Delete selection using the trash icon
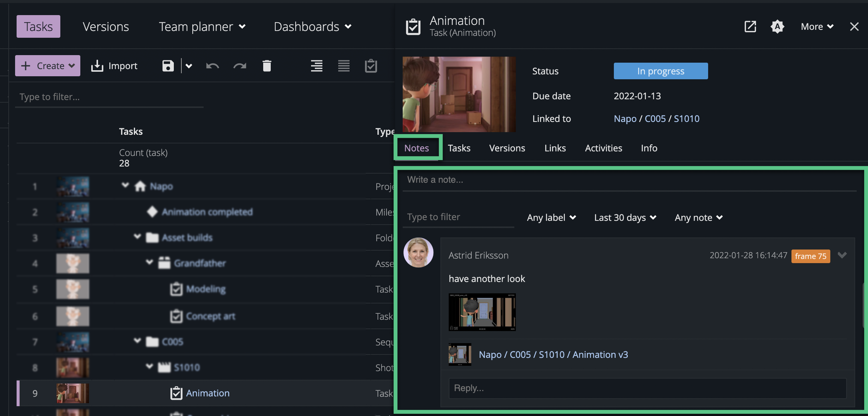 pyautogui.click(x=267, y=66)
